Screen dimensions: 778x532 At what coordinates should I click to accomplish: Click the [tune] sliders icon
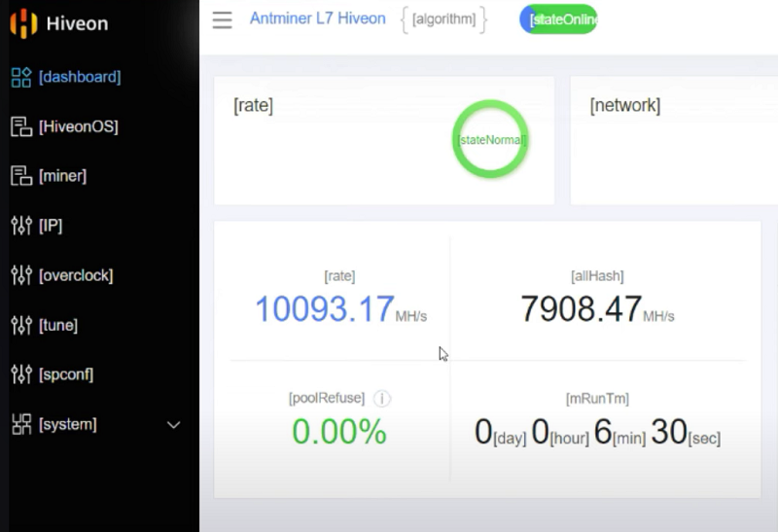click(21, 325)
